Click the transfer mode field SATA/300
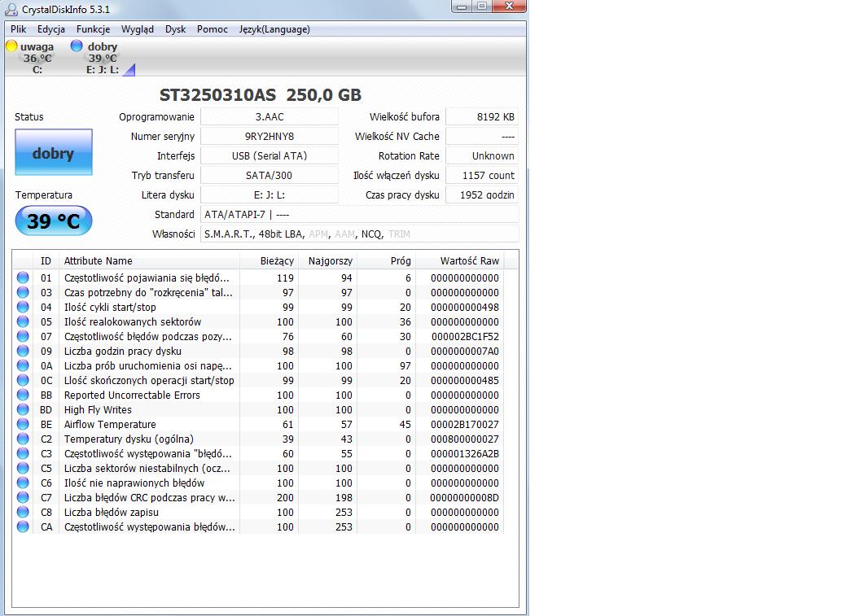 (x=270, y=175)
